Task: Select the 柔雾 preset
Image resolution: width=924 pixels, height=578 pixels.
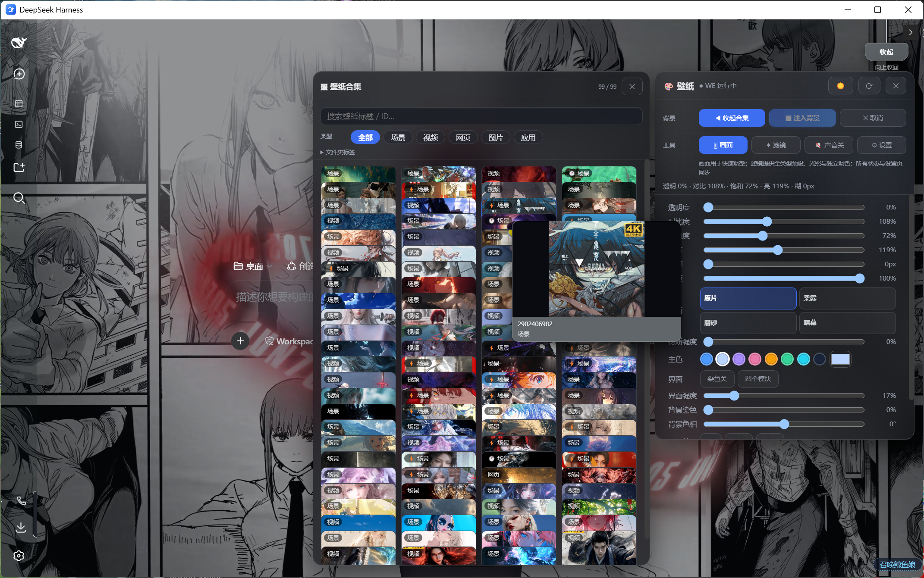Action: click(847, 298)
